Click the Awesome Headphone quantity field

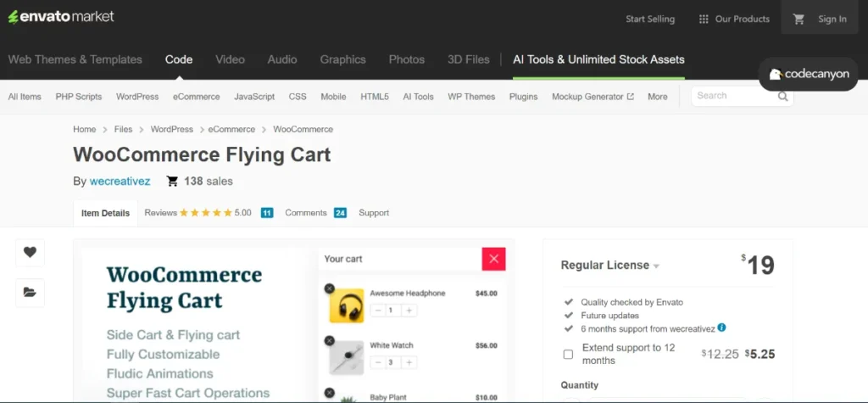[393, 311]
